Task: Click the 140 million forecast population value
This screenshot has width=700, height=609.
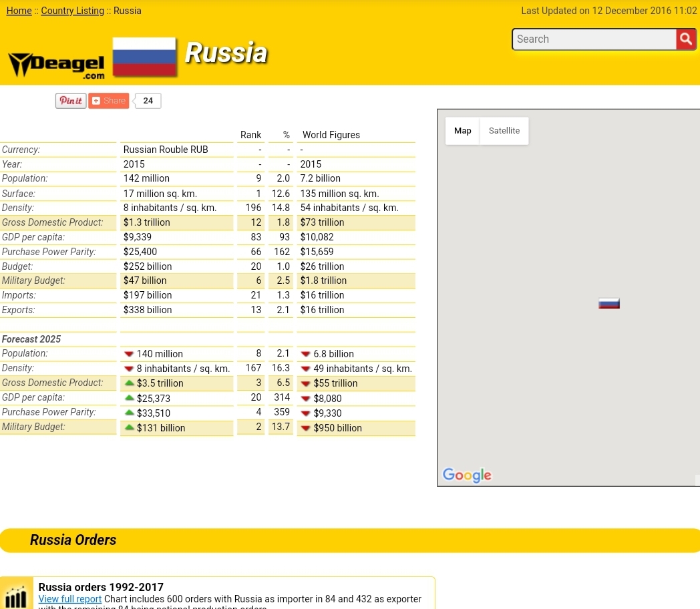Action: (160, 354)
